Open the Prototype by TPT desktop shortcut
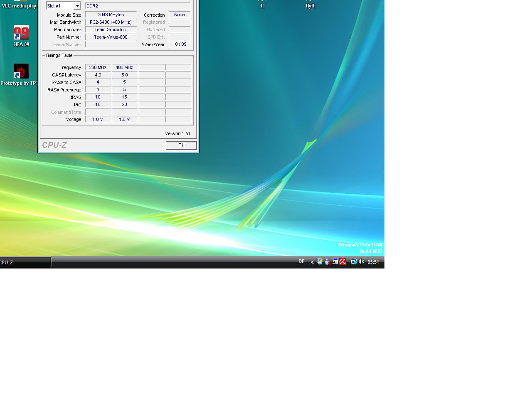Viewport: 532px width, 399px height. pos(19,75)
